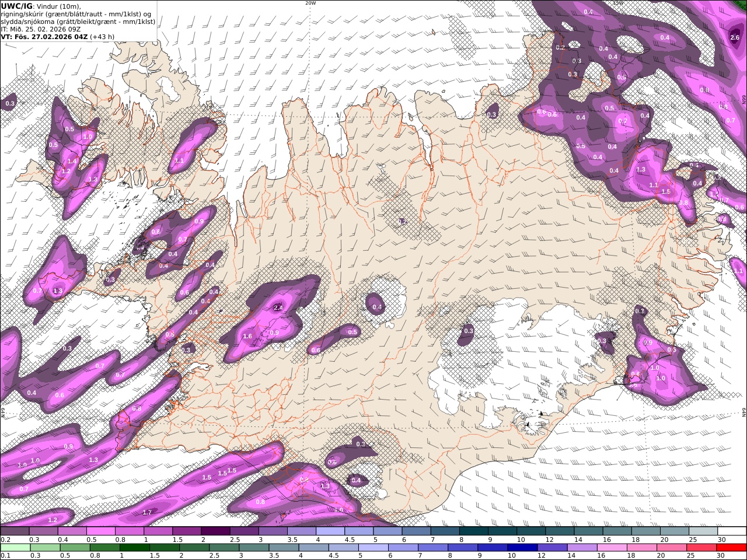Click the 20W longitude label
This screenshot has height=560, width=747.
pyautogui.click(x=310, y=3)
